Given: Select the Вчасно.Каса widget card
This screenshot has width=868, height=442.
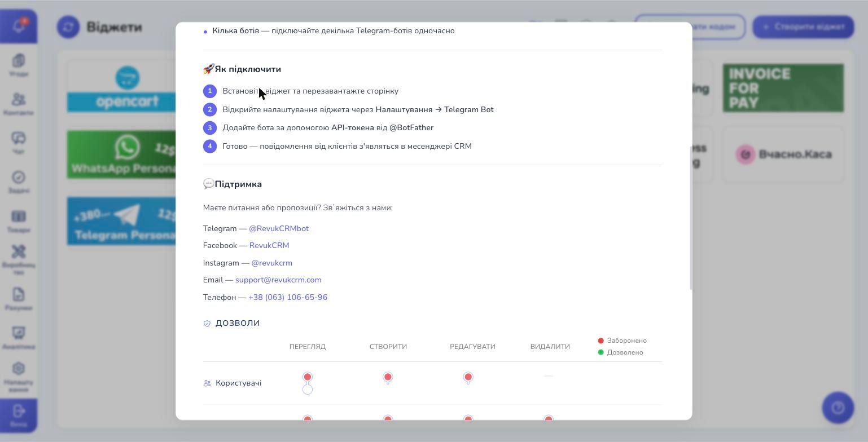Looking at the screenshot, I should click(x=783, y=154).
